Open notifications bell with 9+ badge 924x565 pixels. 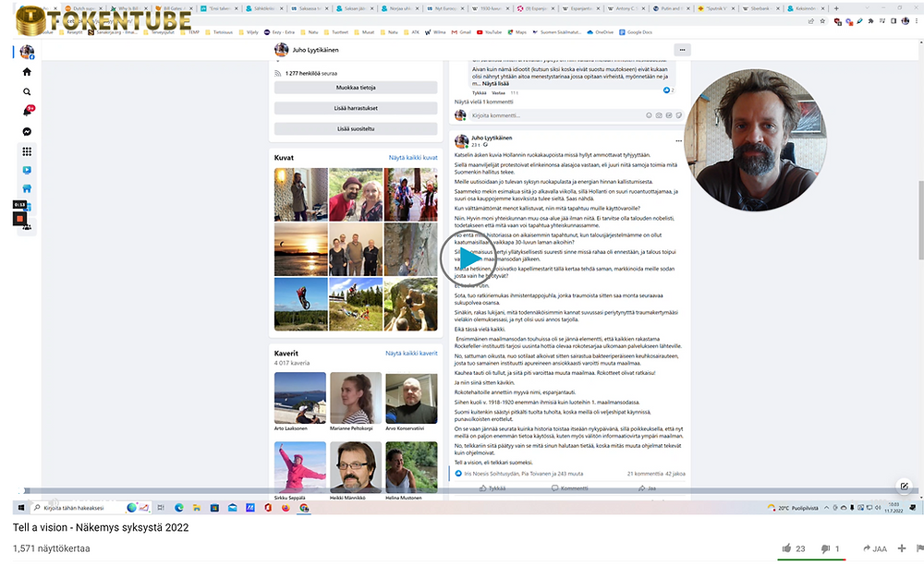point(28,112)
